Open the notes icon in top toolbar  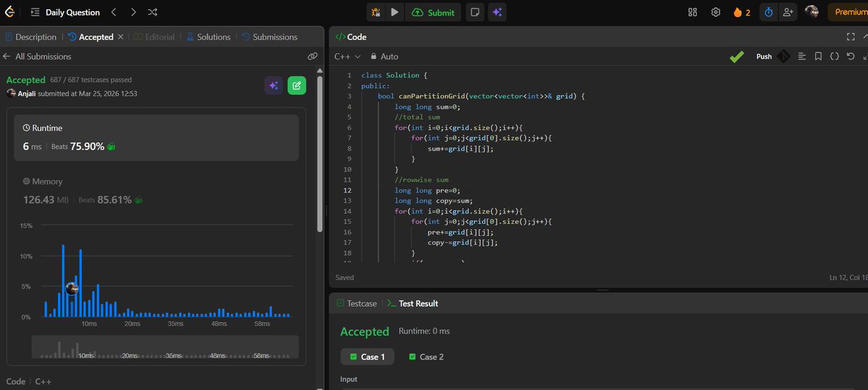pyautogui.click(x=475, y=12)
